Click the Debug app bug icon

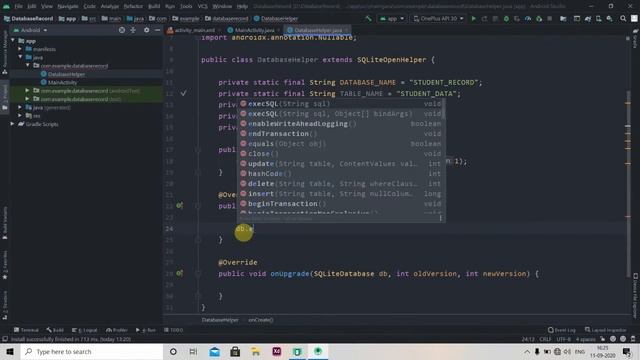click(x=506, y=19)
